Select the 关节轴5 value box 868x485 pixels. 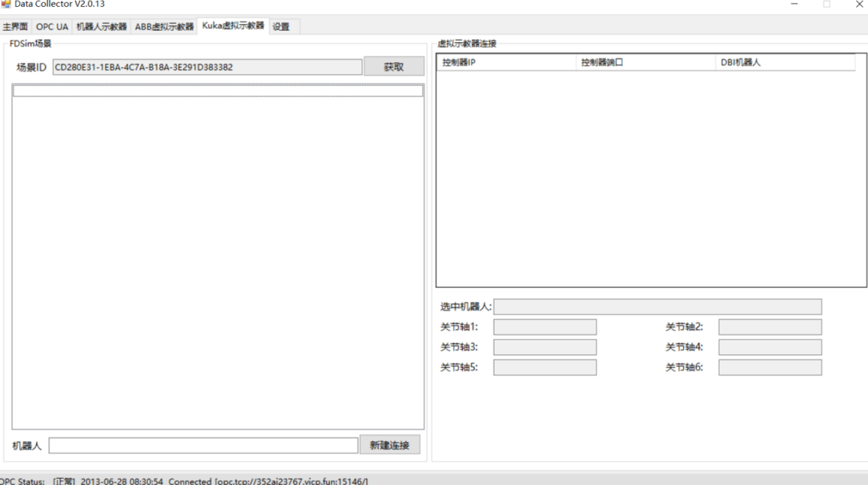[x=544, y=368]
